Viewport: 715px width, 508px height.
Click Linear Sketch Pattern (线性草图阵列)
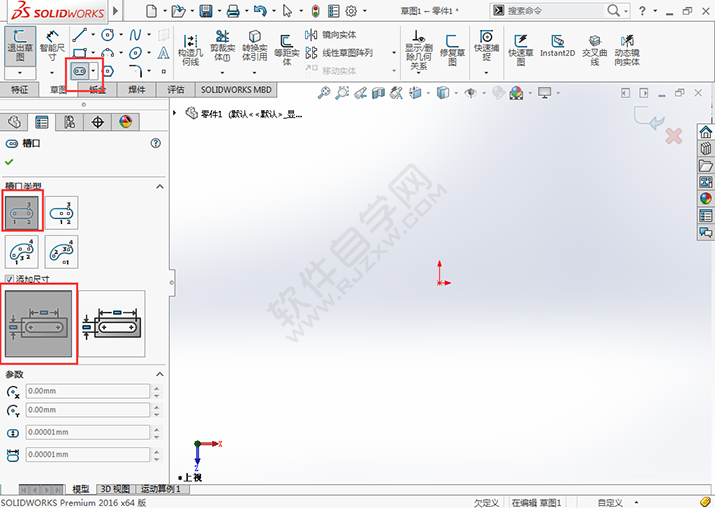(x=339, y=53)
